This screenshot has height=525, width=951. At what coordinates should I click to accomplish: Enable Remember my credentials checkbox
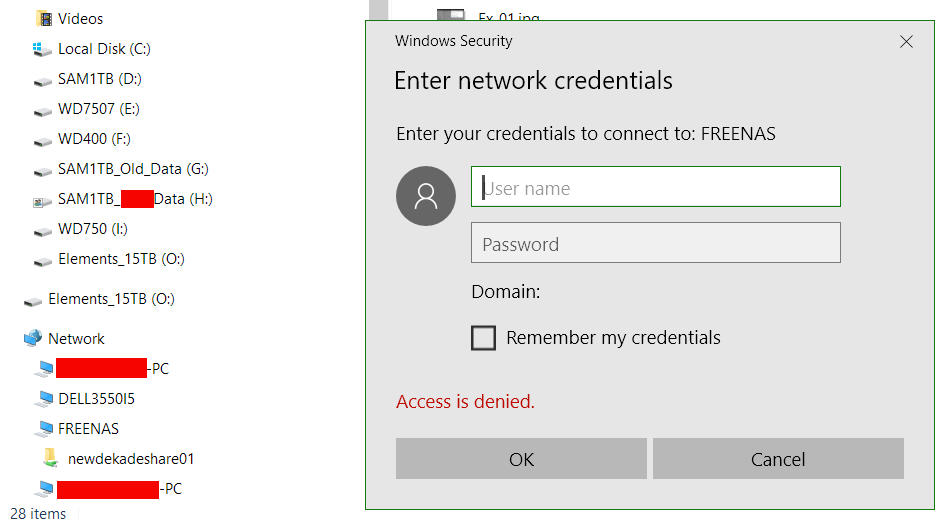tap(484, 338)
